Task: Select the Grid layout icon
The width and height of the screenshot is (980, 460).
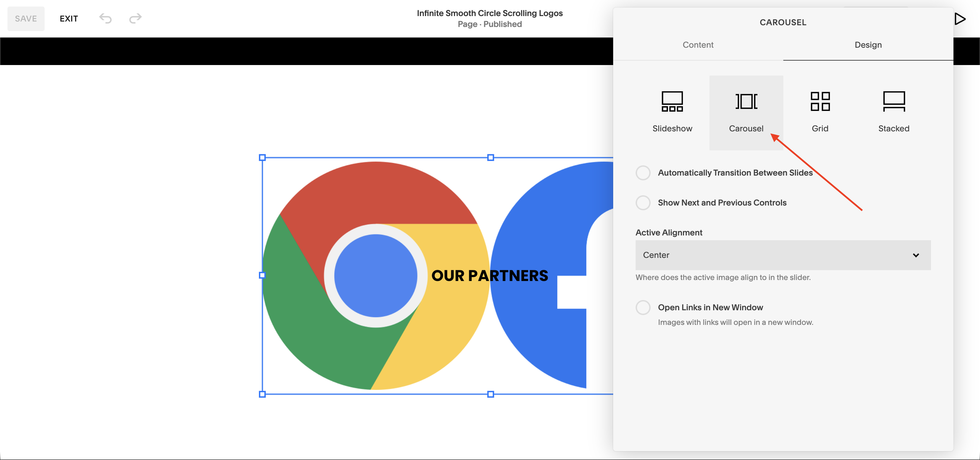Action: 820,101
